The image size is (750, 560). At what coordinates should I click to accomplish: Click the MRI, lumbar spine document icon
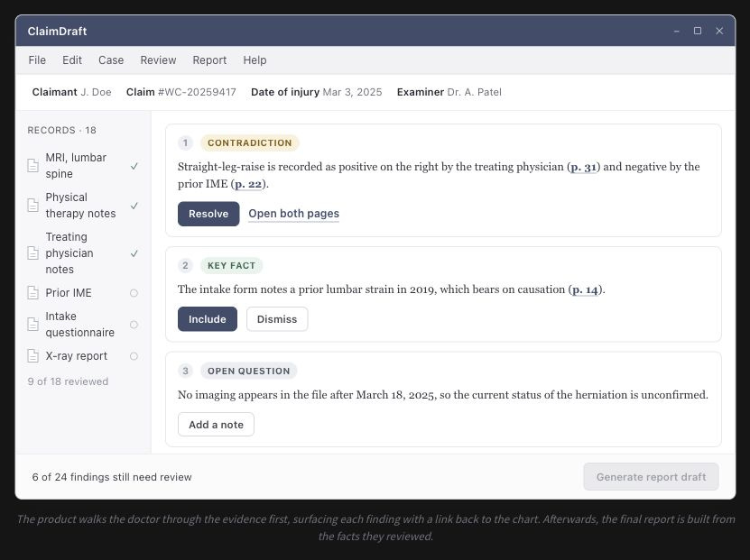pos(33,166)
